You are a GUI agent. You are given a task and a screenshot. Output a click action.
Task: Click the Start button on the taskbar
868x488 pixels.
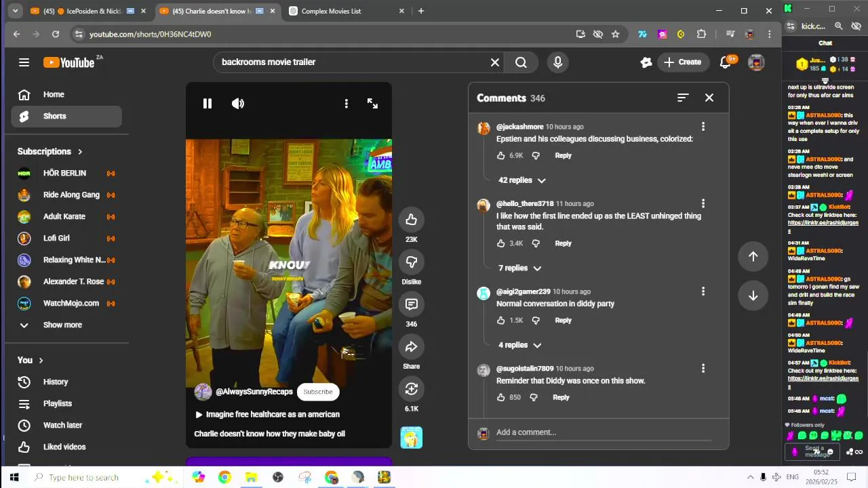[x=14, y=478]
